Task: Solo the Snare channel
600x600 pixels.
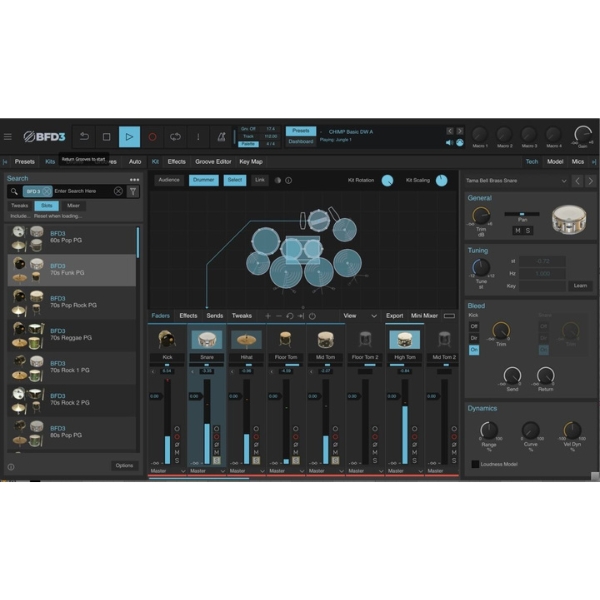Action: (x=217, y=461)
